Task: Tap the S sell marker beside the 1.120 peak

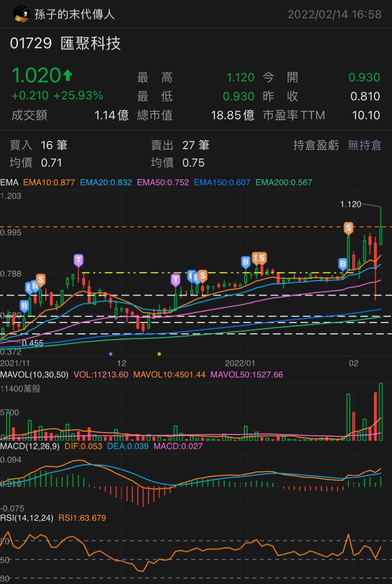Action: [x=348, y=229]
